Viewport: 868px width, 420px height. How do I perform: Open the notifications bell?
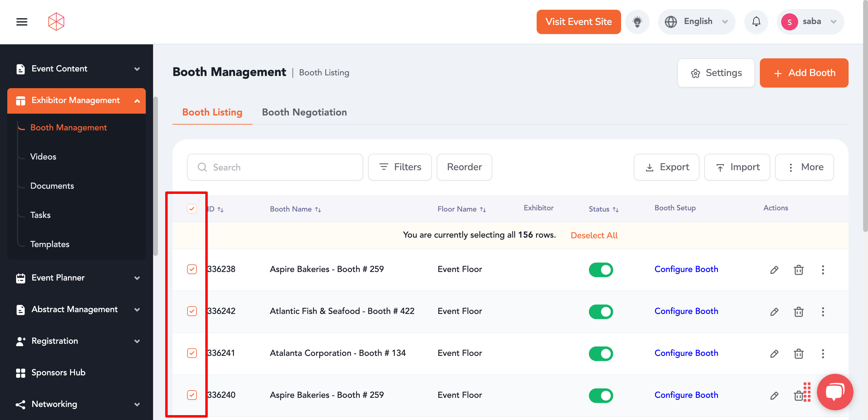click(x=756, y=22)
